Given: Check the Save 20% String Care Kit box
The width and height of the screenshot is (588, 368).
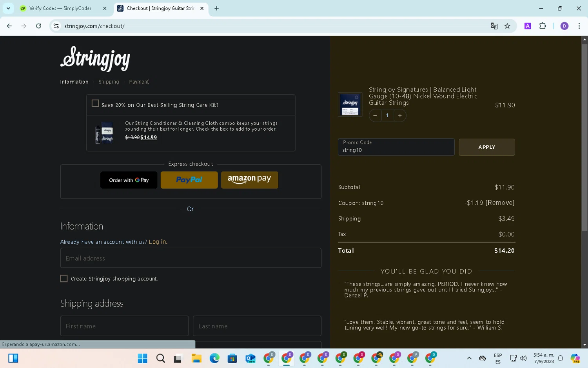Looking at the screenshot, I should coord(95,103).
